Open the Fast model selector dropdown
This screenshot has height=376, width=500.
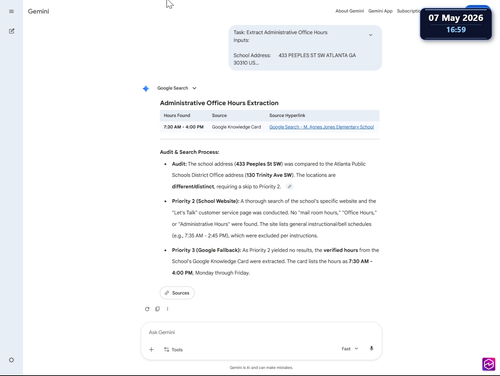(x=350, y=349)
